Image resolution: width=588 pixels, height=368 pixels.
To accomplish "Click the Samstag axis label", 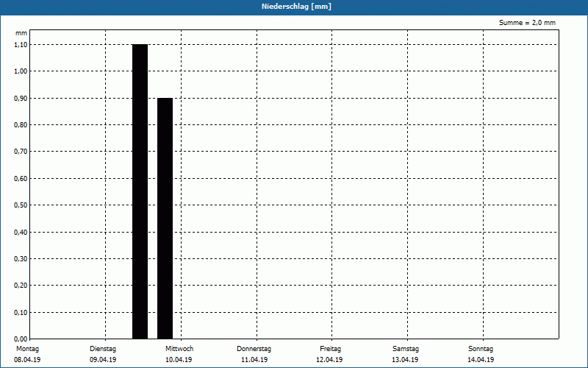I will click(406, 349).
